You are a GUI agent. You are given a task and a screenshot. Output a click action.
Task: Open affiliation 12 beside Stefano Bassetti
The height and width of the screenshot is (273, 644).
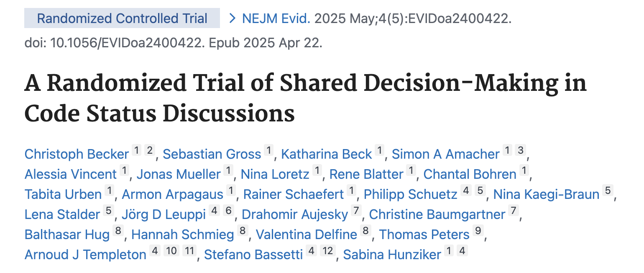[327, 251]
